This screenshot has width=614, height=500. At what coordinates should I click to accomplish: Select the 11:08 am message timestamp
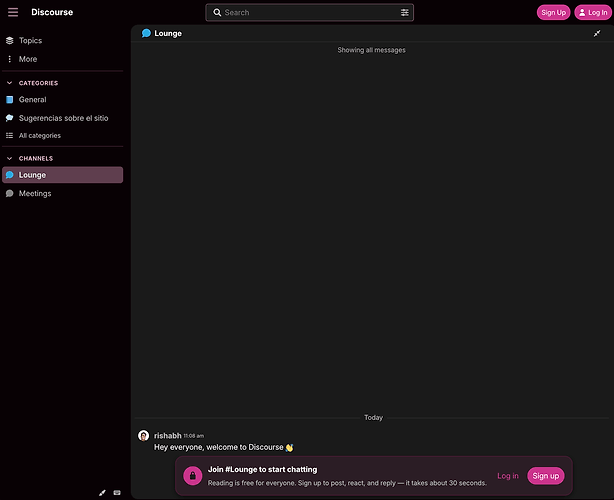(x=193, y=436)
